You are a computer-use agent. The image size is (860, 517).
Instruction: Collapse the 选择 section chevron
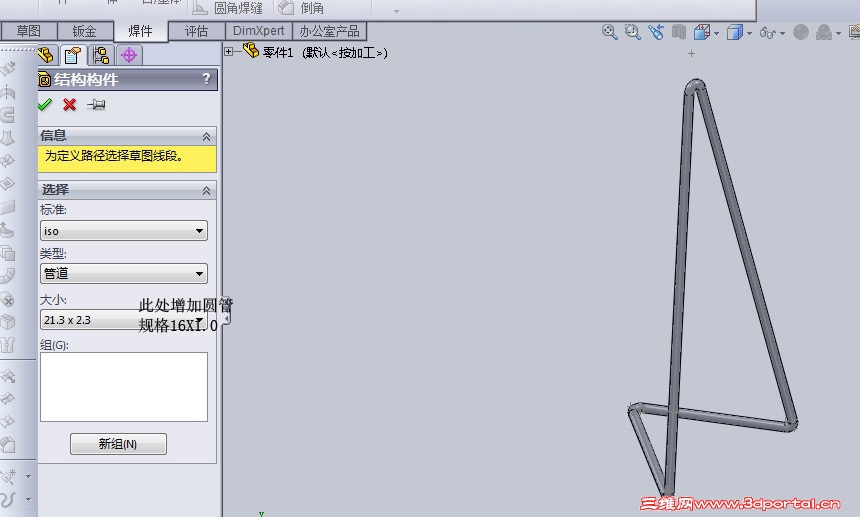point(206,190)
